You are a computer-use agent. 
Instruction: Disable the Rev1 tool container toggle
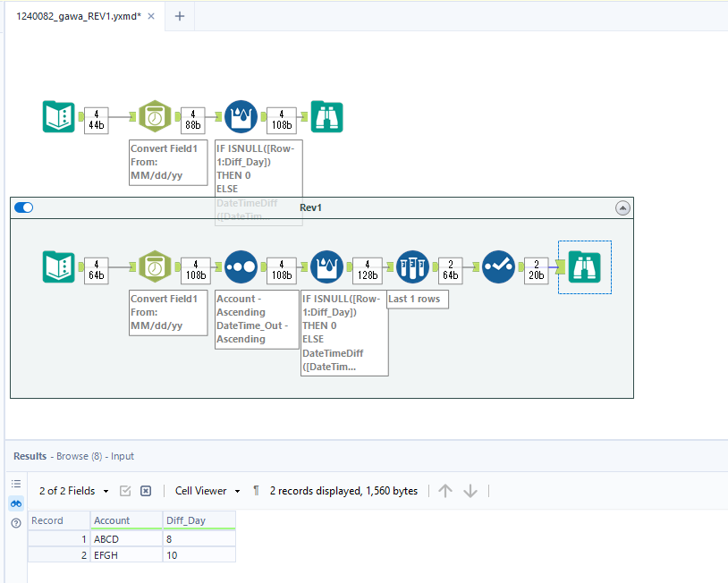point(24,207)
